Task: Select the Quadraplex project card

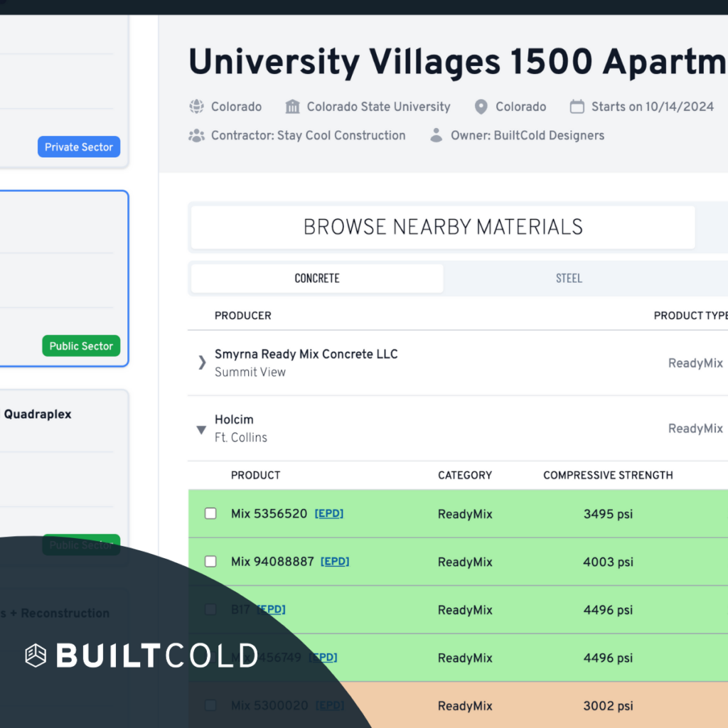Action: [x=63, y=478]
